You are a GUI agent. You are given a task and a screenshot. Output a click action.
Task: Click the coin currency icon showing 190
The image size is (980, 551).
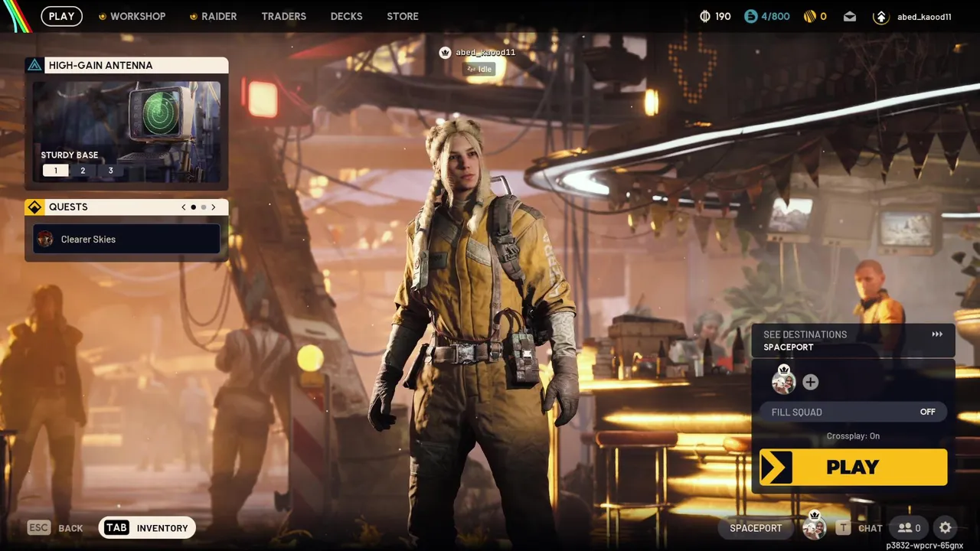(x=705, y=16)
